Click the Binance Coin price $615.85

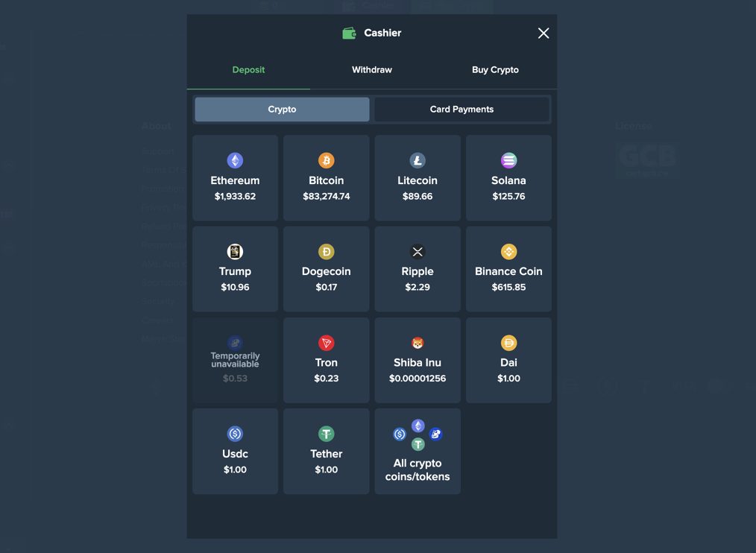[508, 288]
